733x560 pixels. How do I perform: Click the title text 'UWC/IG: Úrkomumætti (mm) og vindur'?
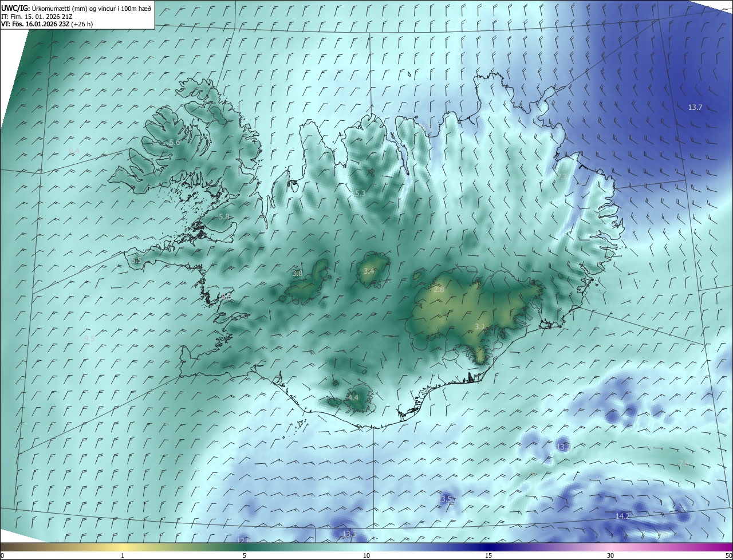76,7
